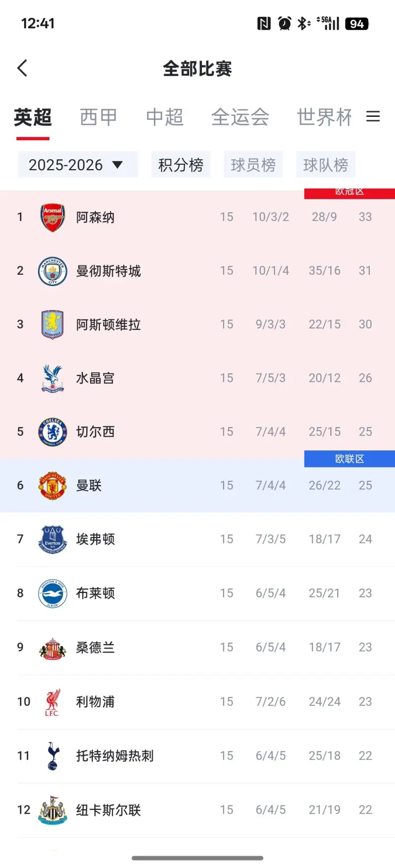Screen dimensions: 395x868
Task: Show the 球队榜 team rankings
Action: [x=325, y=165]
